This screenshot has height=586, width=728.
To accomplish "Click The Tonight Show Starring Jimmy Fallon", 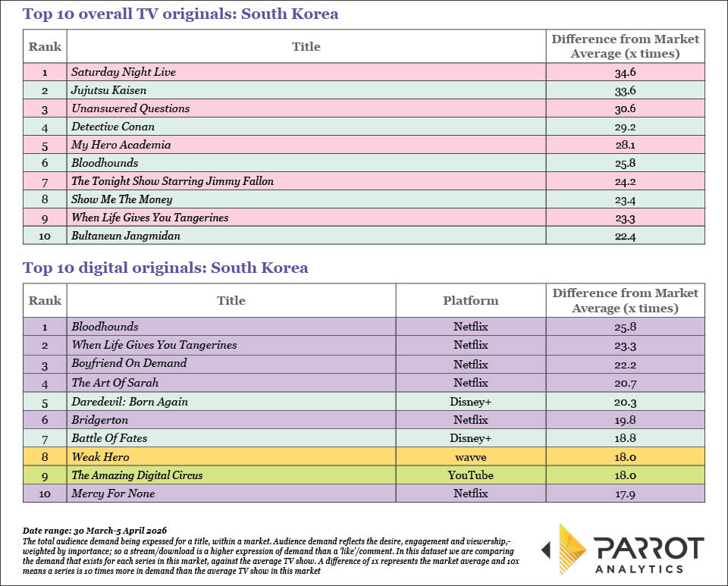I will click(x=172, y=181).
